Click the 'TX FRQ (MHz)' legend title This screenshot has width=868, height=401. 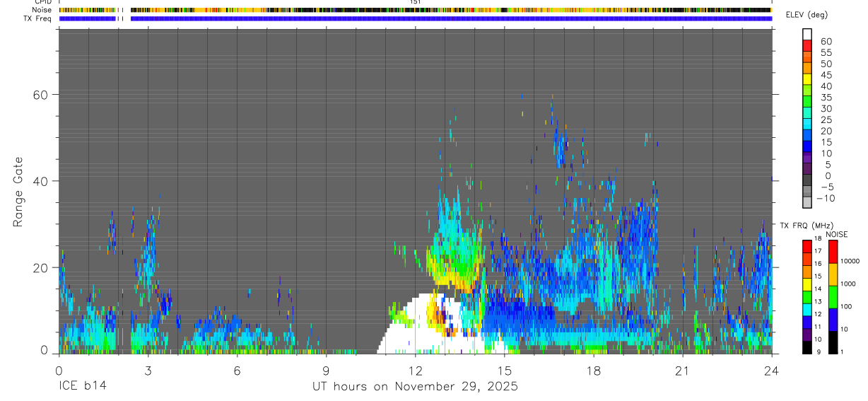(807, 226)
